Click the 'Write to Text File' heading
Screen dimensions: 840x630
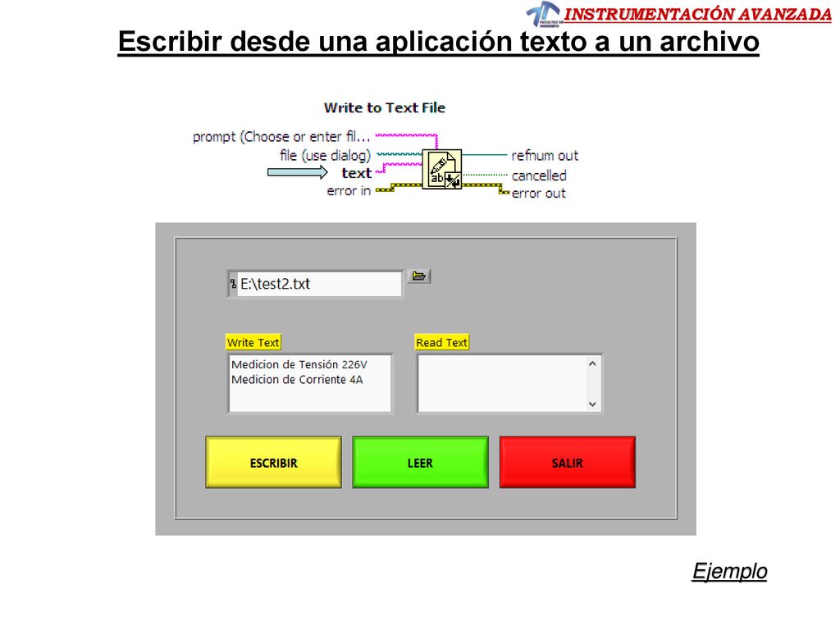[385, 107]
